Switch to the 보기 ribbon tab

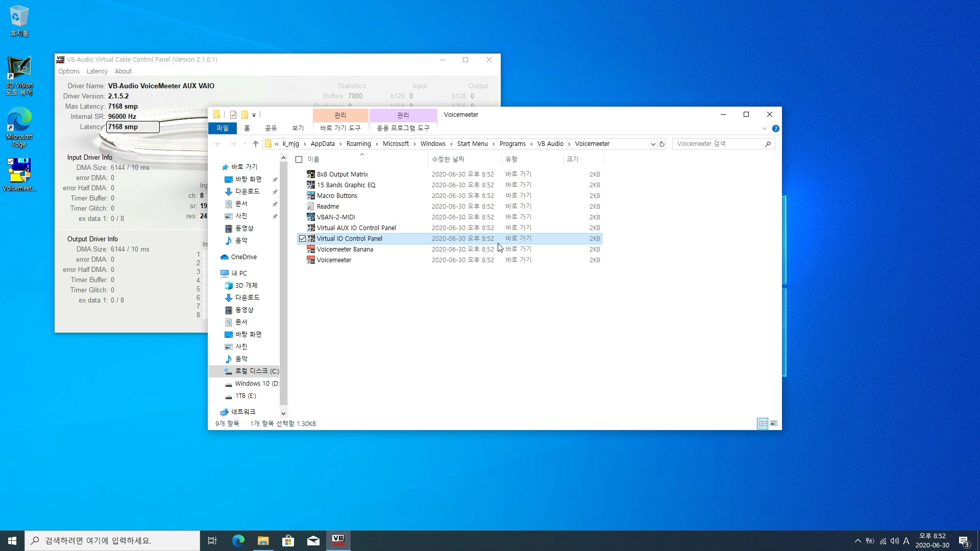(298, 128)
